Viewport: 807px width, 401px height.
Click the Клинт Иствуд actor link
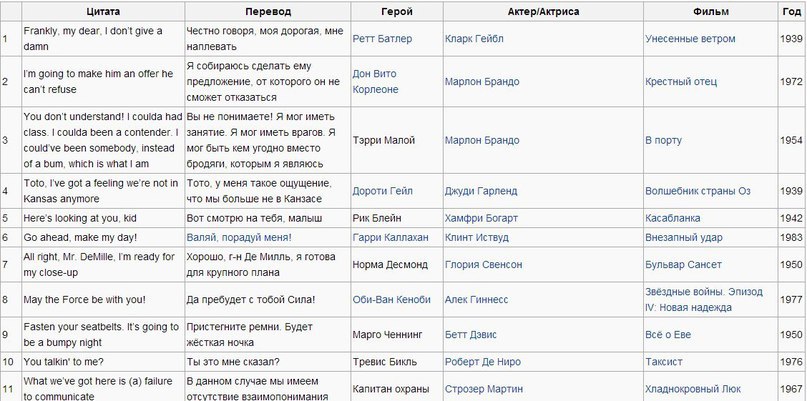point(479,238)
